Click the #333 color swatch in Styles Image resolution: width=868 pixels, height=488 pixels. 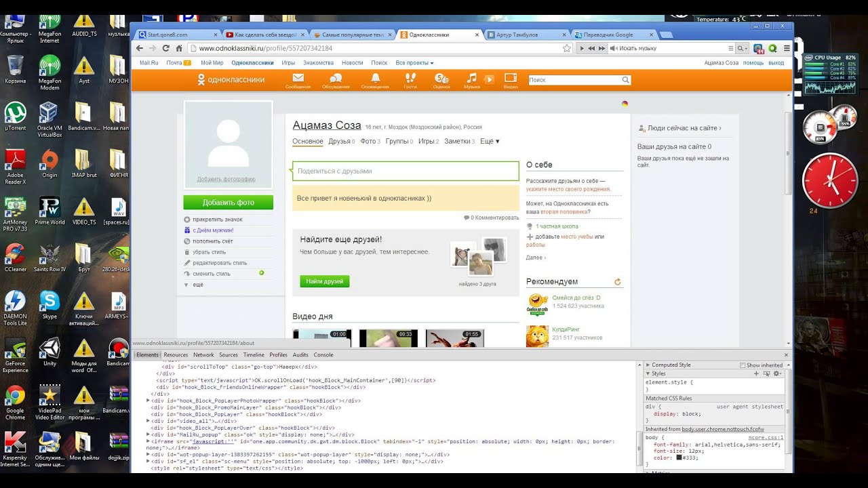click(679, 457)
